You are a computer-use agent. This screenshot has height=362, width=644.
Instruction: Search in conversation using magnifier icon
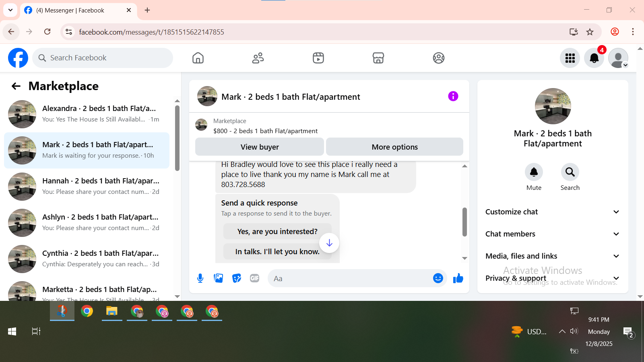click(570, 172)
